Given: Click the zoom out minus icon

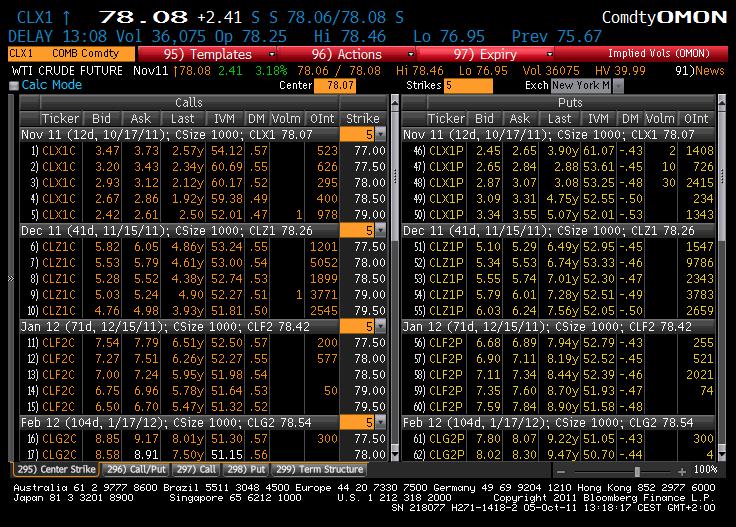Looking at the screenshot, I should tap(561, 471).
